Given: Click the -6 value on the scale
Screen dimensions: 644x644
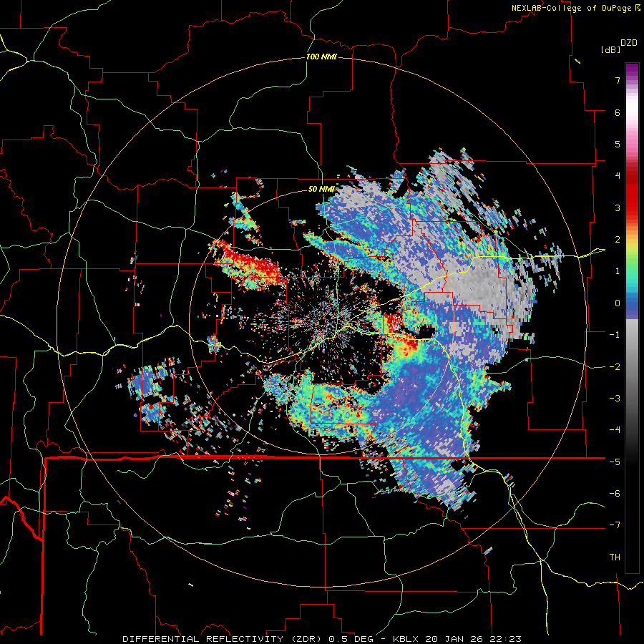Looking at the screenshot, I should pos(615,494).
